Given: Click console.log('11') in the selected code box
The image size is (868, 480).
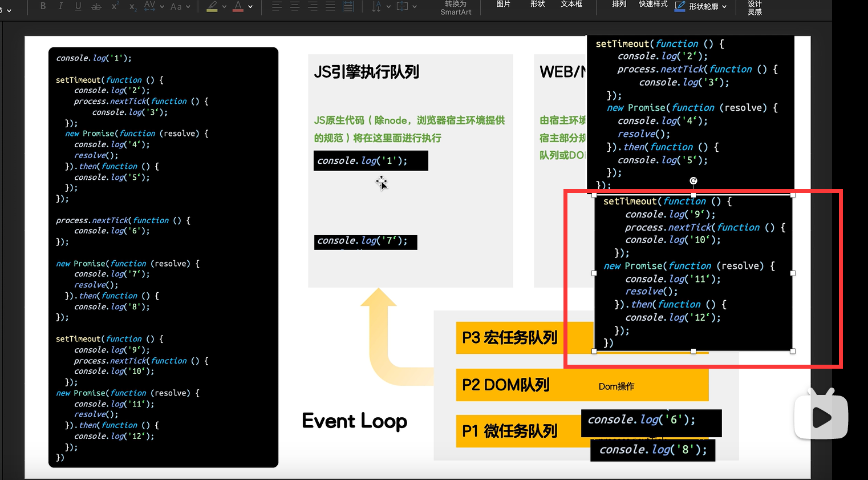Looking at the screenshot, I should [x=673, y=279].
